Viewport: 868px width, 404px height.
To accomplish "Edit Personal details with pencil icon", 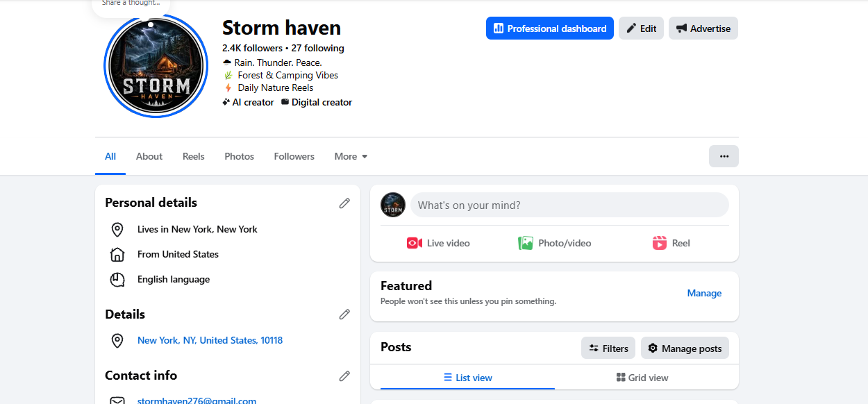I will coord(344,203).
